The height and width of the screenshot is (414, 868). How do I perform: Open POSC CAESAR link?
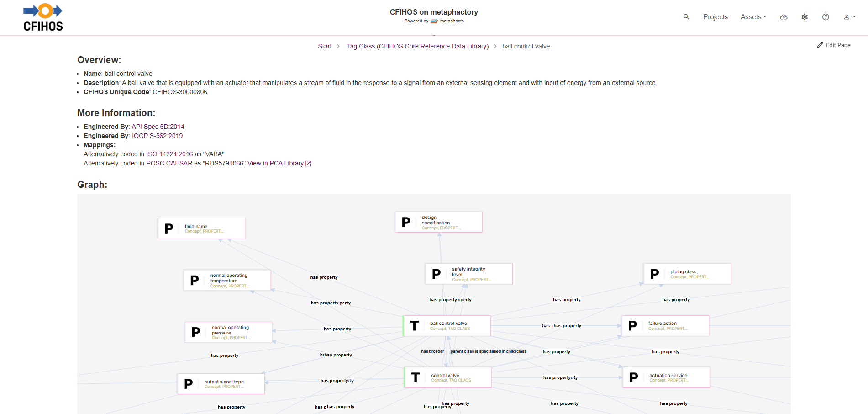click(169, 163)
